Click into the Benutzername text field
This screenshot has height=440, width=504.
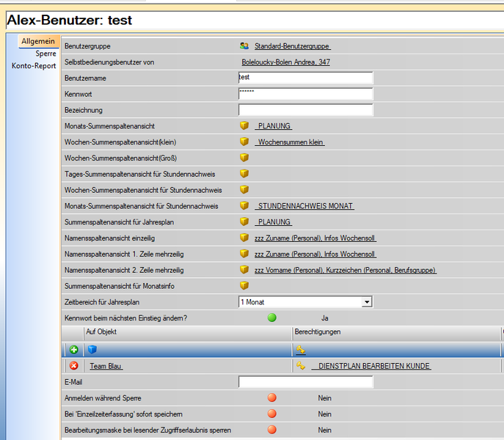305,78
